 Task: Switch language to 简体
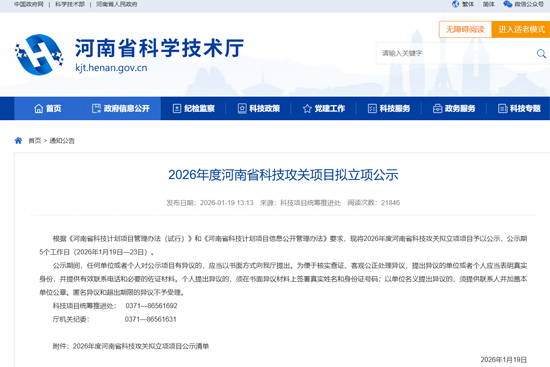[488, 4]
